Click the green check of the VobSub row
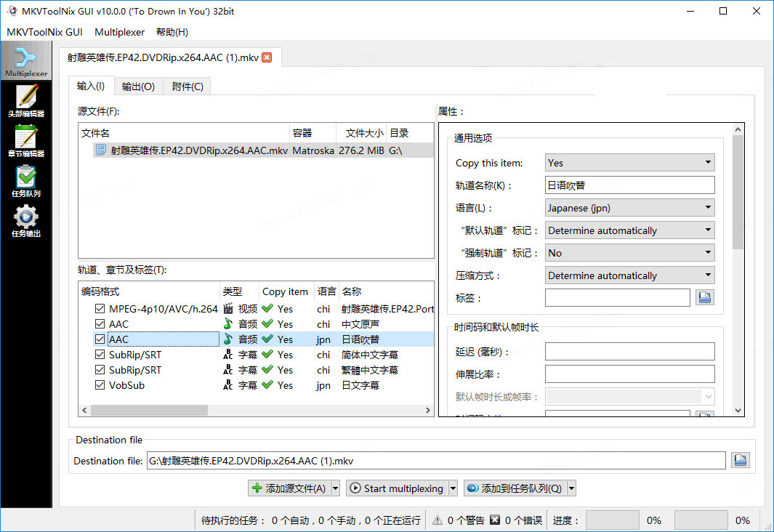This screenshot has width=774, height=532. click(267, 385)
